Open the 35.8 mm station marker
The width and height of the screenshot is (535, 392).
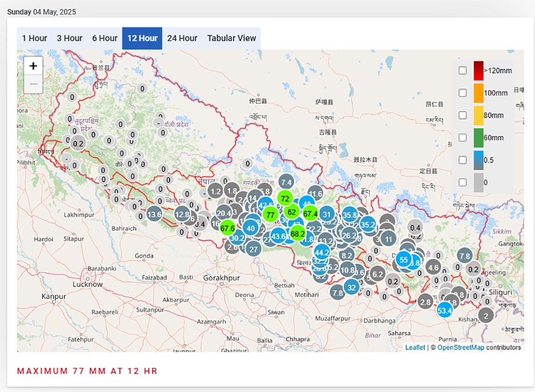click(350, 215)
